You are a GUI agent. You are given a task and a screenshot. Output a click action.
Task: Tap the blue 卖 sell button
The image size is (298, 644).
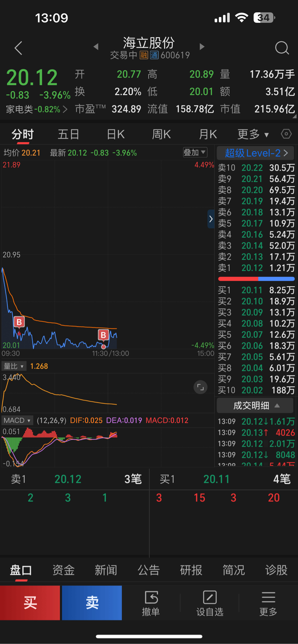[92, 603]
